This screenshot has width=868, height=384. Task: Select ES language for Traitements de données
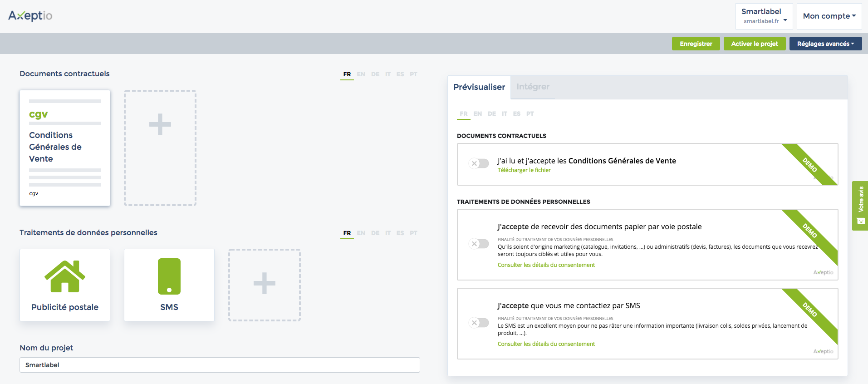pos(400,233)
